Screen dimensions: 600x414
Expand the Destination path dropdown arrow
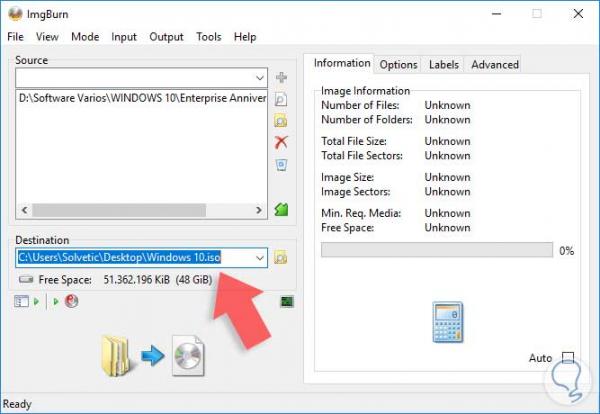[260, 258]
